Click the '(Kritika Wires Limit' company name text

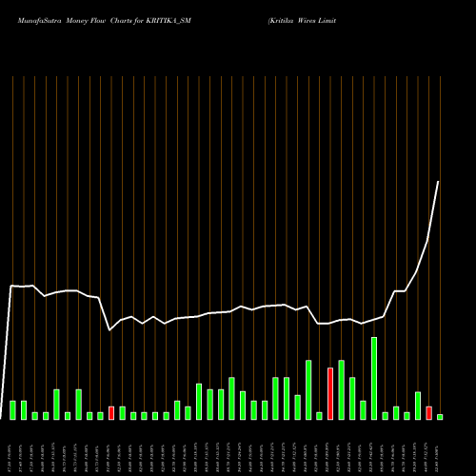302,21
